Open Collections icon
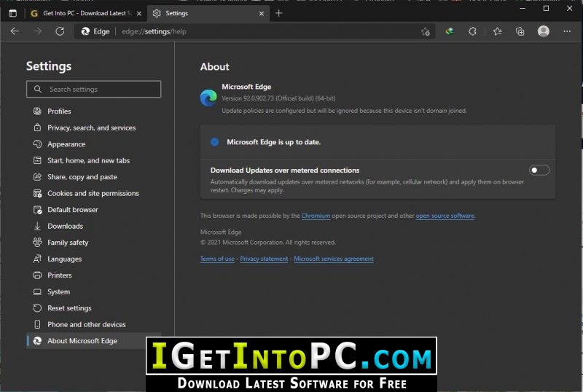The height and width of the screenshot is (392, 583). click(x=520, y=31)
